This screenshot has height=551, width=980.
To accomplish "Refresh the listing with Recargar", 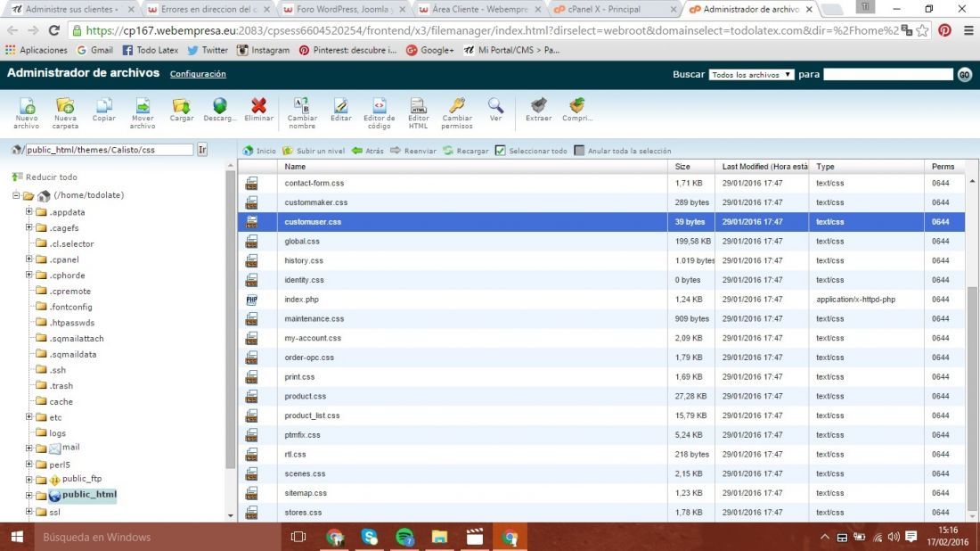I will click(466, 151).
